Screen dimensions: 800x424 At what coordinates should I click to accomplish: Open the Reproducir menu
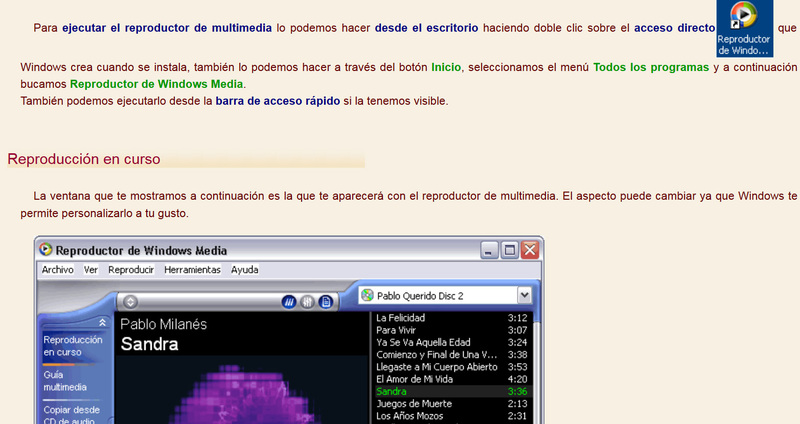[x=131, y=269]
